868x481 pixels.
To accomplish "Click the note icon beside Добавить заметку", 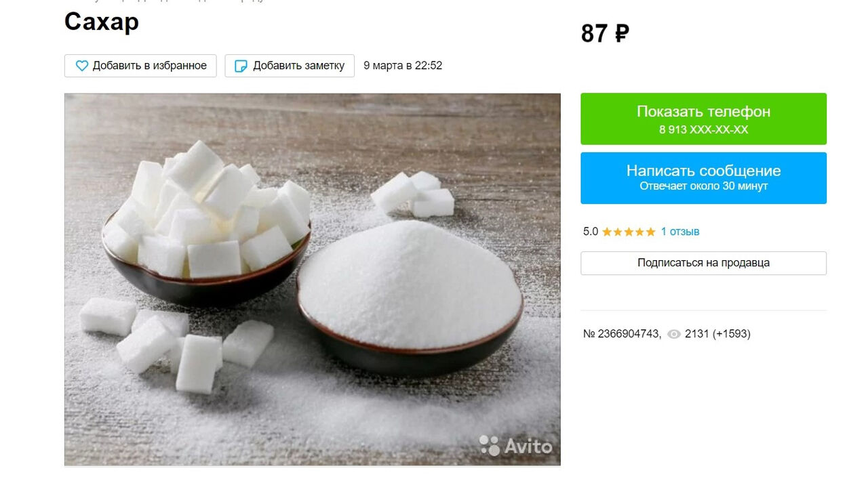I will 241,66.
